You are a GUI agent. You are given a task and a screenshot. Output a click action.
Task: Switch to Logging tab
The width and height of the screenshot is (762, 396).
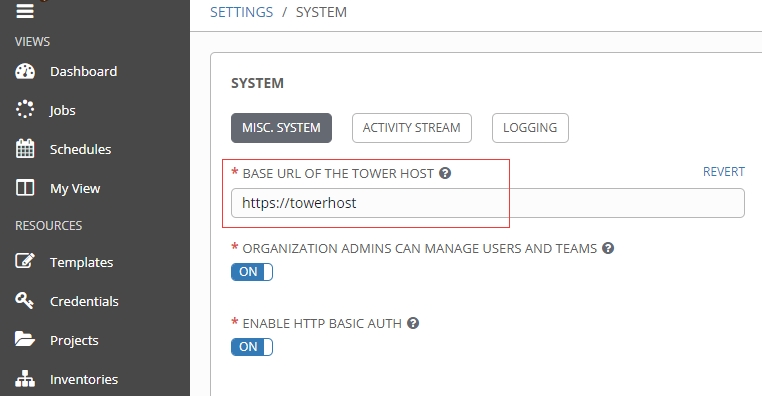[x=530, y=128]
